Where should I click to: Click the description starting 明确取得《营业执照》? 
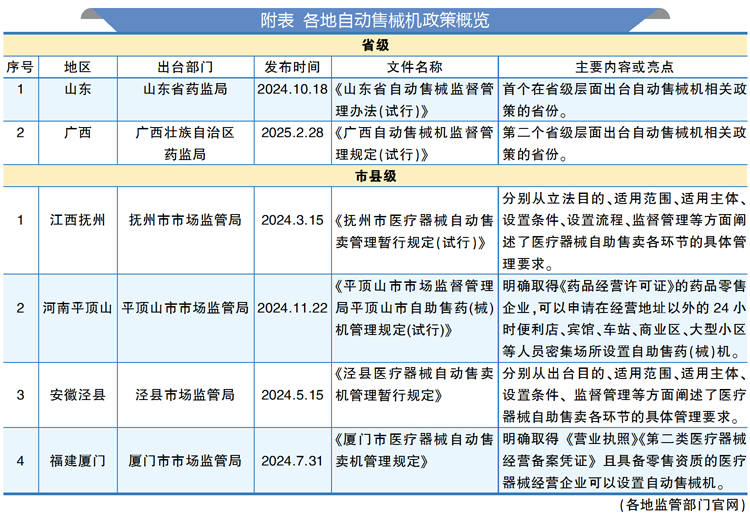pos(624,461)
